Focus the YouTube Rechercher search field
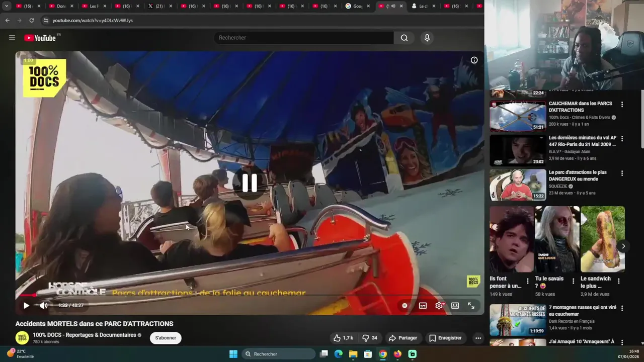Image resolution: width=644 pixels, height=362 pixels. 303,38
